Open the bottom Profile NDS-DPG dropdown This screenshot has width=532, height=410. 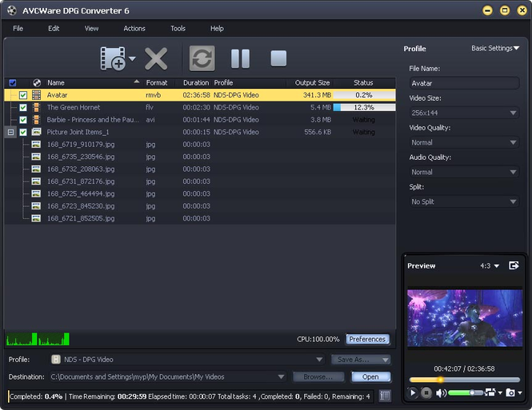tap(319, 359)
